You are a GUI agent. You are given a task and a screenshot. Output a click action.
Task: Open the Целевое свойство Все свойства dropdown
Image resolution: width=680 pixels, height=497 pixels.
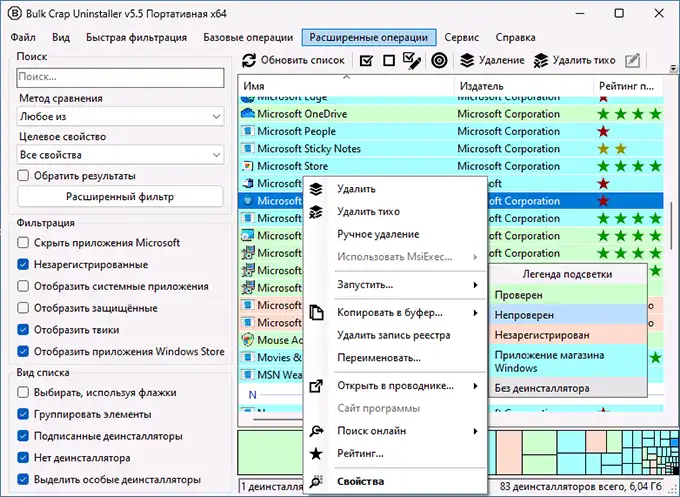pyautogui.click(x=121, y=155)
